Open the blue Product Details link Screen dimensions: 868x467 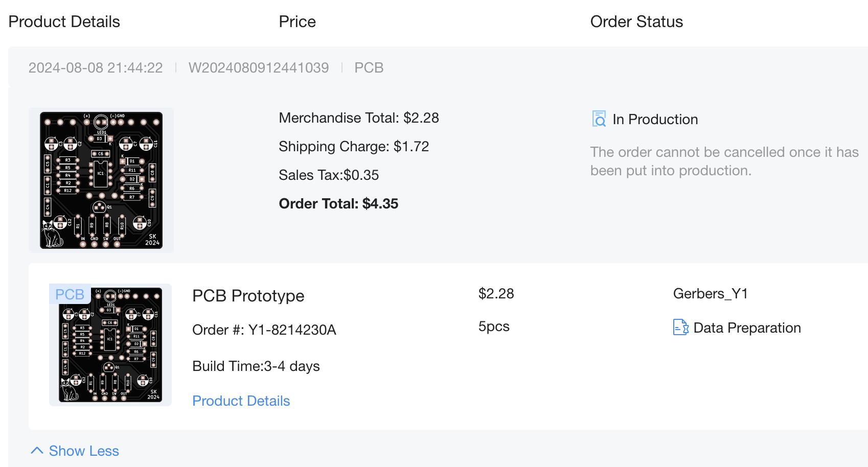(241, 401)
